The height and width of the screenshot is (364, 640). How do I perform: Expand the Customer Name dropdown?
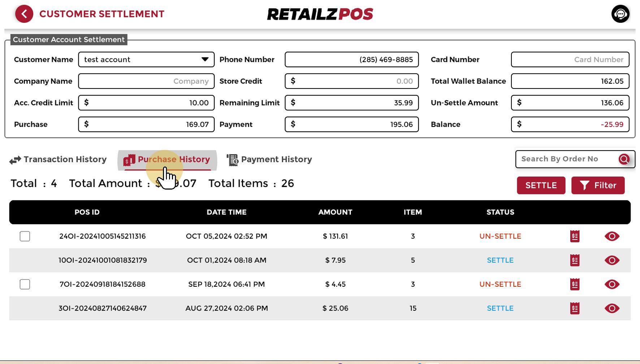pyautogui.click(x=205, y=60)
